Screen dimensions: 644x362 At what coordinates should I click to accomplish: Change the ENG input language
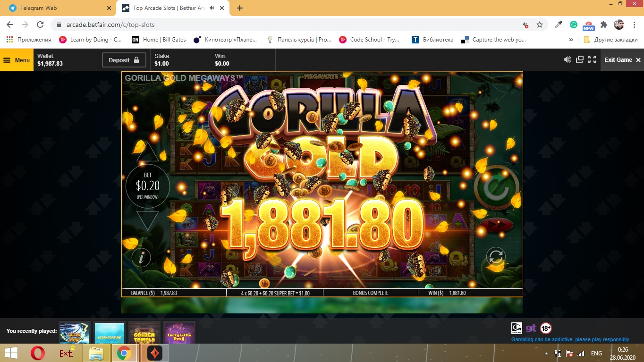(596, 354)
